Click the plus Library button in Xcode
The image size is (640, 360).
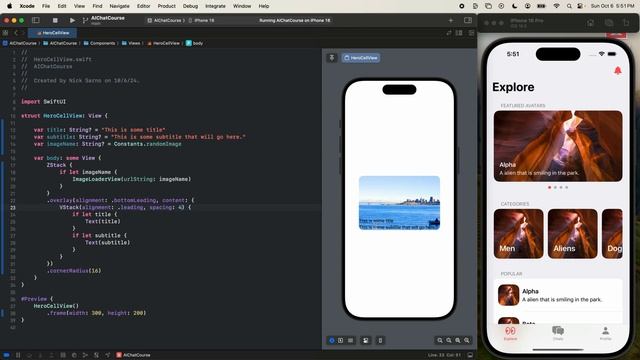(x=451, y=20)
